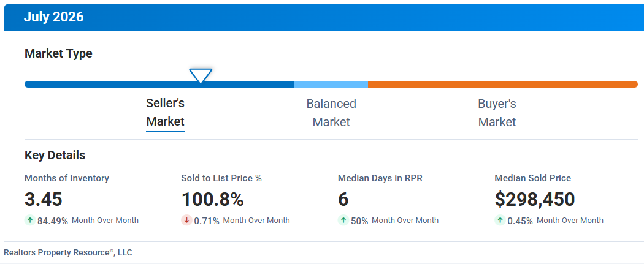Open the Realtors Property Resource, LLC credit
Viewport: 644px width, 264px height.
68,252
